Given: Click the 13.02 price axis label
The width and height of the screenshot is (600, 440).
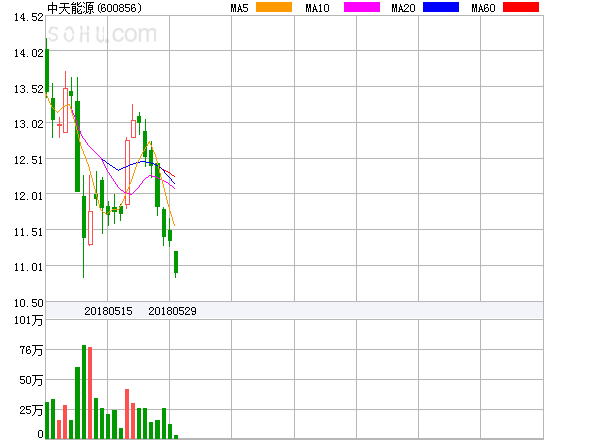Looking at the screenshot, I should click(29, 124).
